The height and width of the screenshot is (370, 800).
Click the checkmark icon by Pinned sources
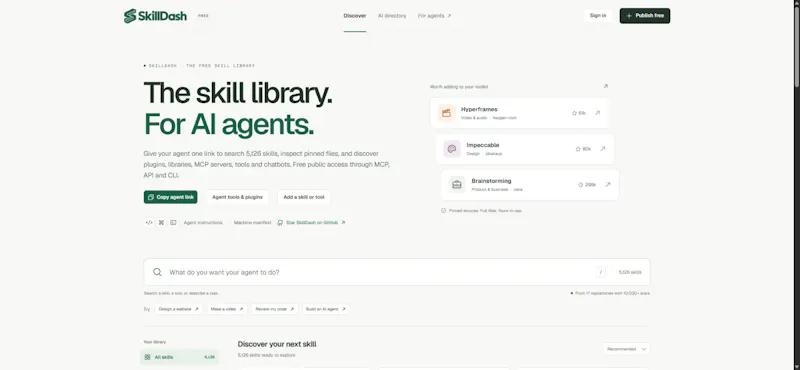(x=443, y=210)
